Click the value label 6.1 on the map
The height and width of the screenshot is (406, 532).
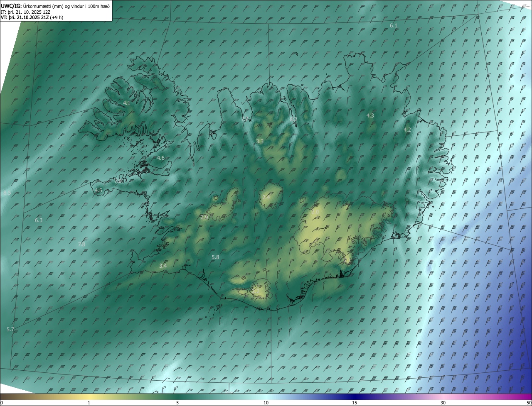point(394,26)
